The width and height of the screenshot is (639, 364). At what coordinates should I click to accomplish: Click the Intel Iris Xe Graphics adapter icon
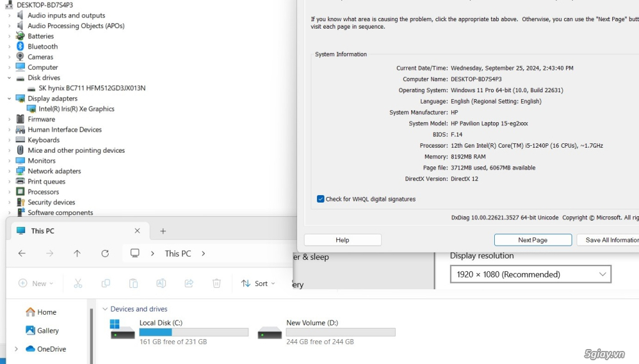tap(31, 108)
